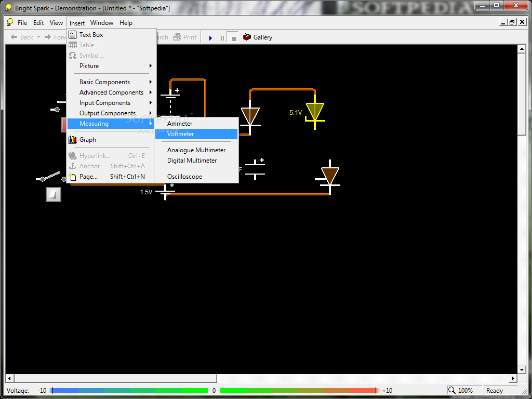Toggle the grey rocker switch button
The height and width of the screenshot is (399, 532).
[54, 194]
